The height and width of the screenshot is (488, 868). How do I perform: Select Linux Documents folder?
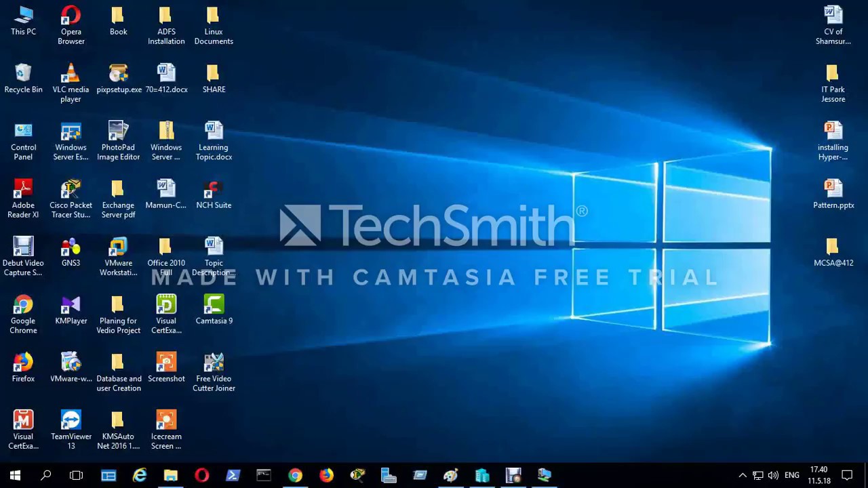coord(214,26)
